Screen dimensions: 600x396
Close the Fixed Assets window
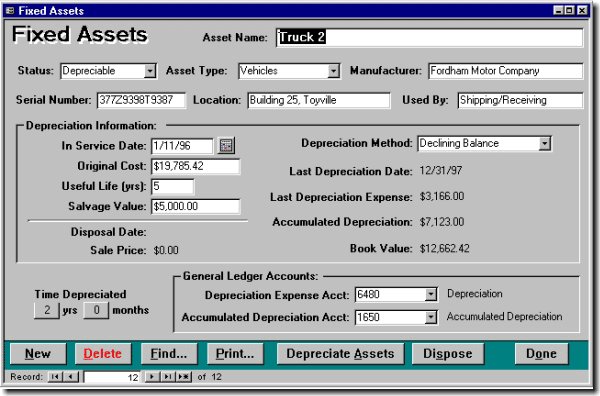pos(582,10)
